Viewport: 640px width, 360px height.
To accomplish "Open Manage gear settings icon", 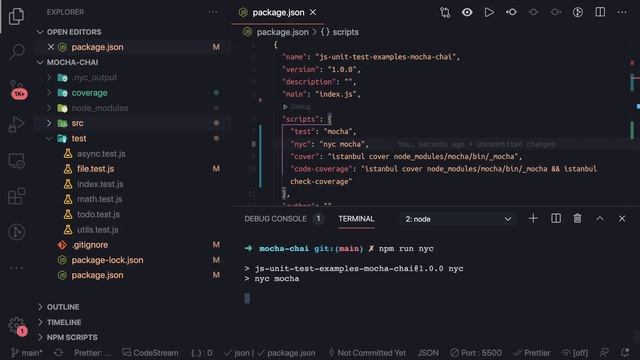I will tap(17, 326).
